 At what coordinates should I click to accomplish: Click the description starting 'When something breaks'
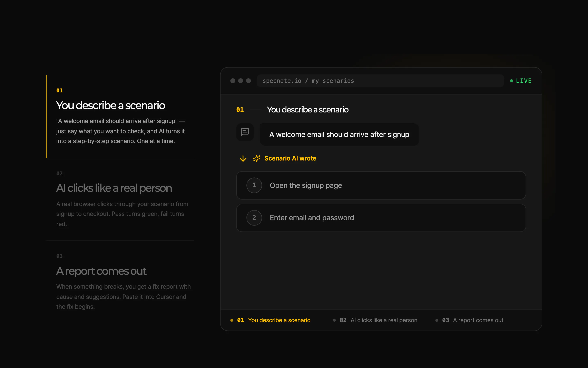[124, 297]
